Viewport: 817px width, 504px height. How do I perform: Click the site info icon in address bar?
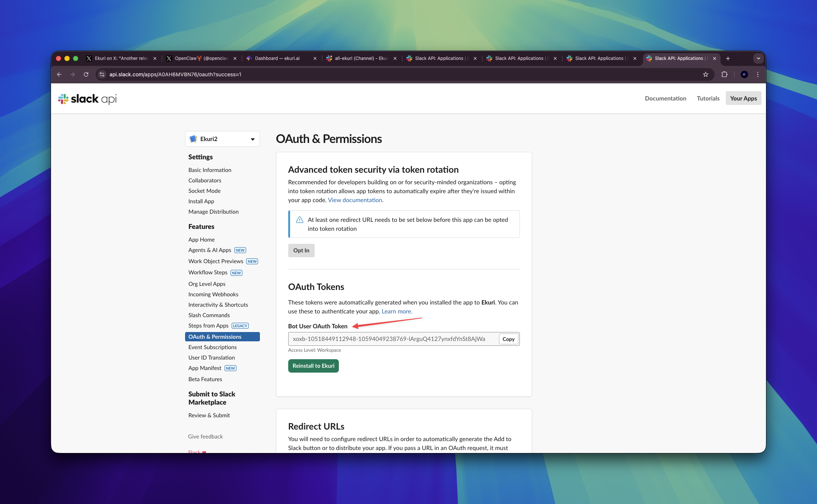click(102, 74)
